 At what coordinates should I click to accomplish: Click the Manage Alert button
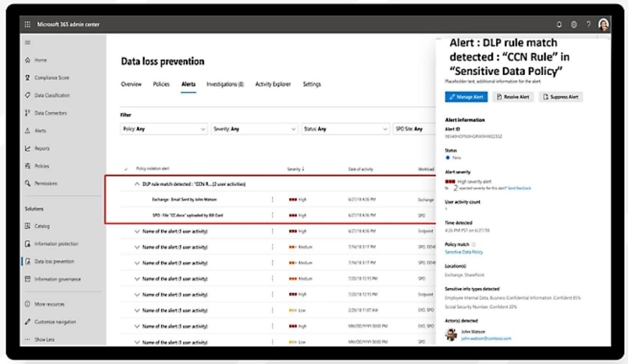(x=465, y=97)
